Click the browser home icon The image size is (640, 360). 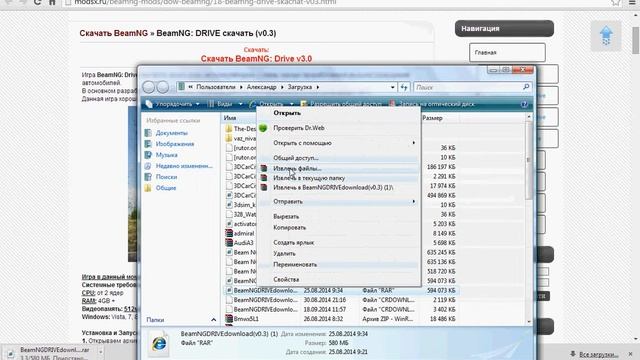pyautogui.click(x=52, y=2)
